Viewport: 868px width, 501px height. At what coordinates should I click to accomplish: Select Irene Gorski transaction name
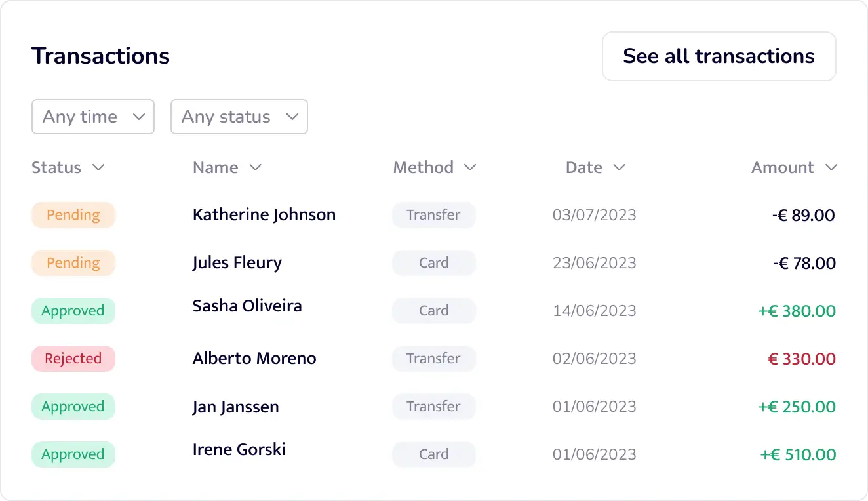pyautogui.click(x=239, y=450)
